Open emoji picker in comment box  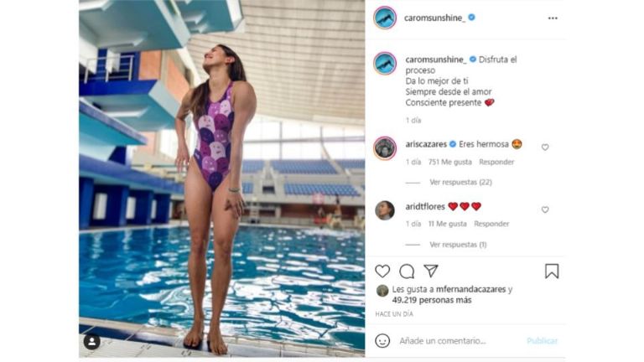(382, 341)
